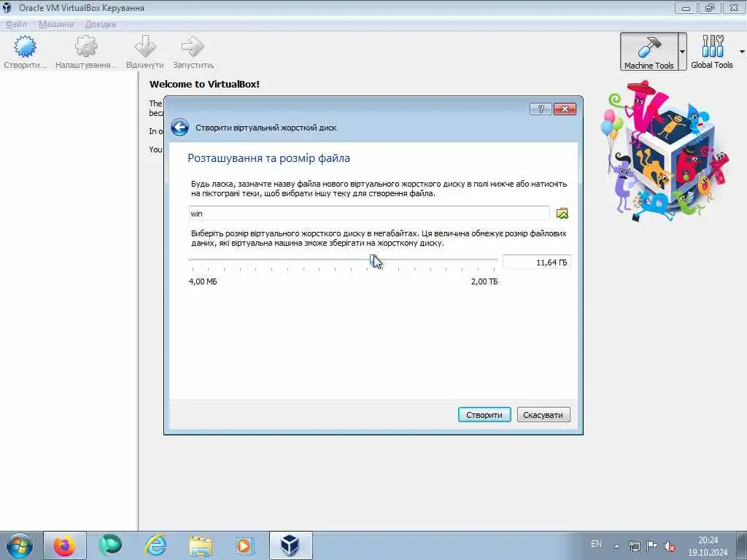Click the Відкинути arrow toolbar icon
Image resolution: width=747 pixels, height=560 pixels.
(x=145, y=52)
